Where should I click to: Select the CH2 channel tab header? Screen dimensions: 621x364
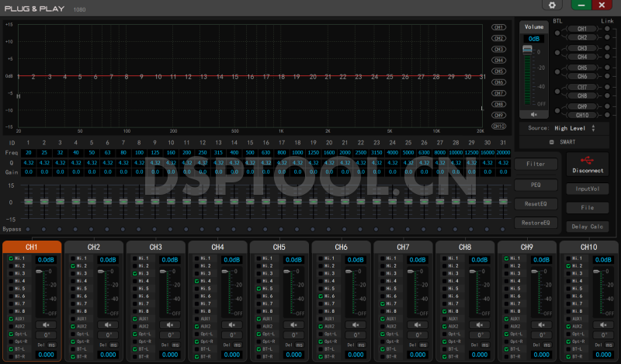pos(93,247)
